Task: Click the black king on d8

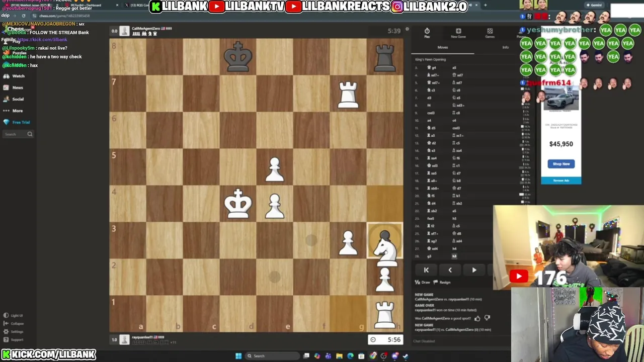Action: (x=238, y=57)
